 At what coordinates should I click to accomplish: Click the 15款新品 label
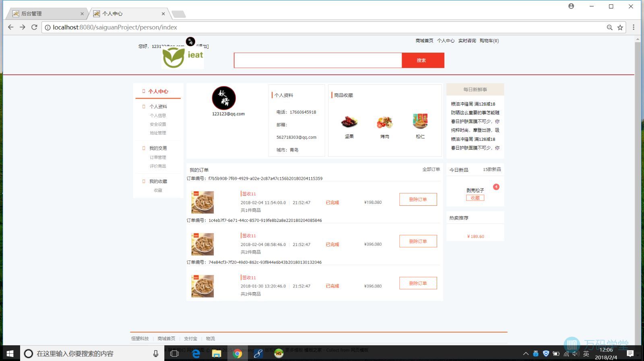[492, 169]
